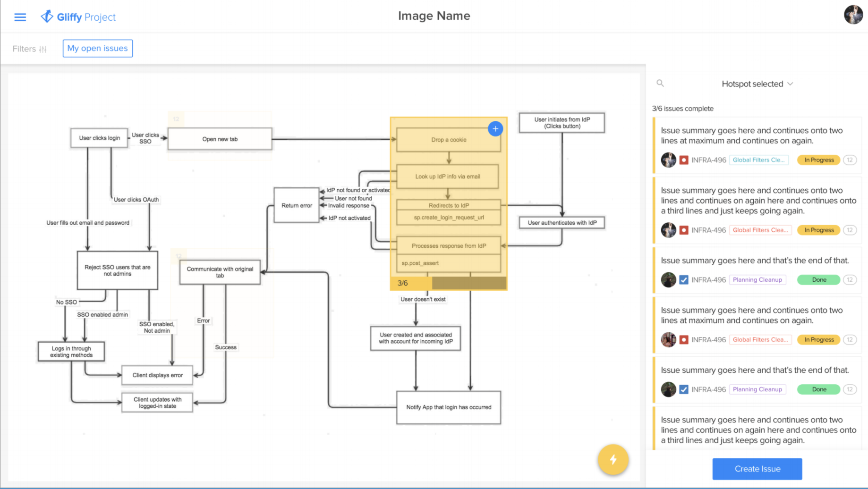Click red bug icon on fourth issue
868x489 pixels.
coord(683,339)
